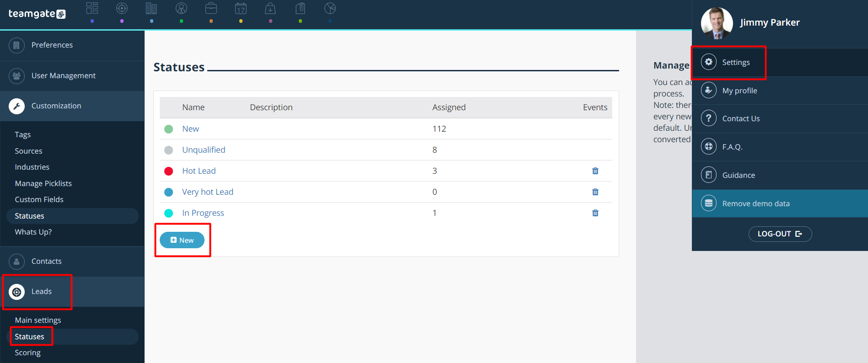
Task: Click the Name column header
Action: 193,107
